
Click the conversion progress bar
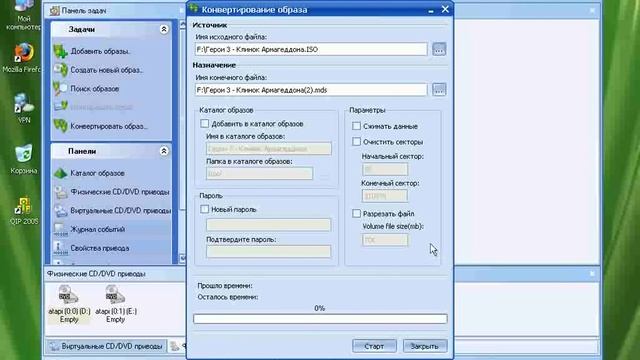(x=320, y=319)
